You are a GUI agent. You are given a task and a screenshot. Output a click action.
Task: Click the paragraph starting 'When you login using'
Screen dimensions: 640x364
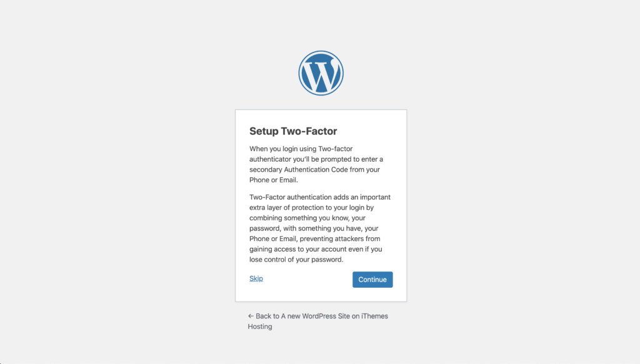pyautogui.click(x=316, y=164)
